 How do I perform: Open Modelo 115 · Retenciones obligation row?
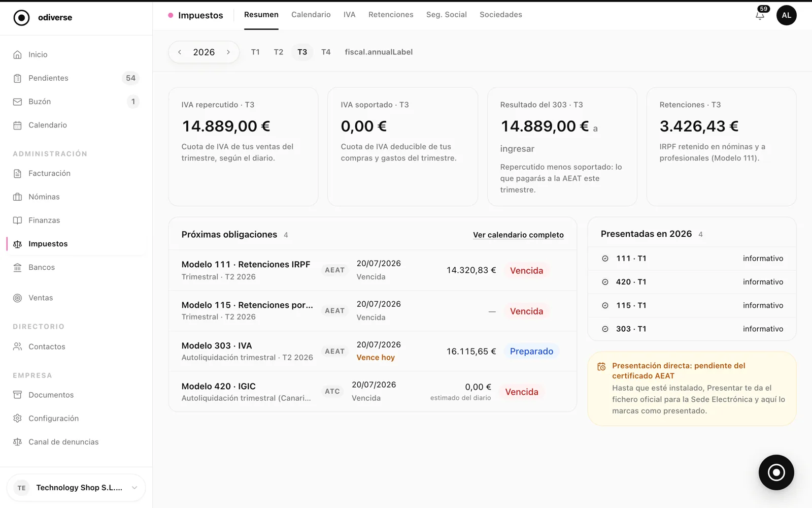click(373, 311)
